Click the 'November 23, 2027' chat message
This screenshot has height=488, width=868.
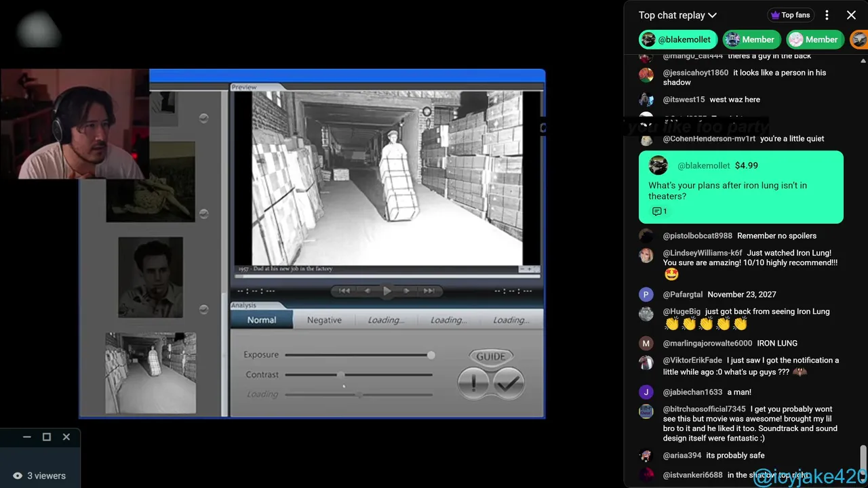click(x=742, y=295)
